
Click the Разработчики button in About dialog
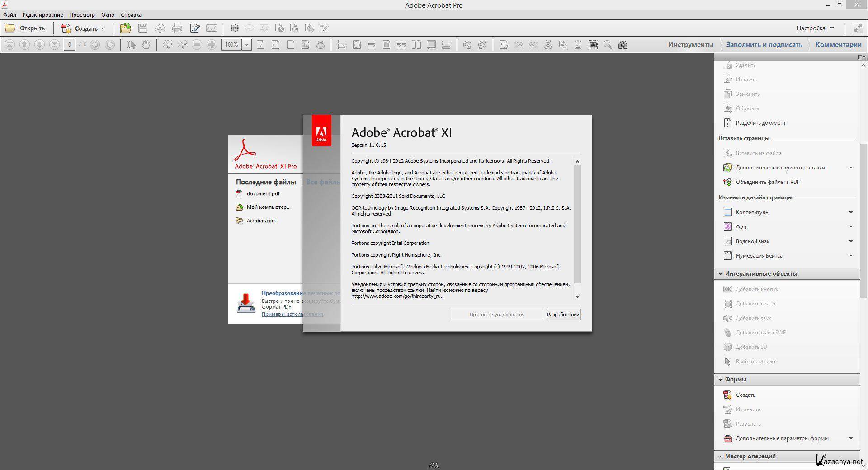[563, 315]
